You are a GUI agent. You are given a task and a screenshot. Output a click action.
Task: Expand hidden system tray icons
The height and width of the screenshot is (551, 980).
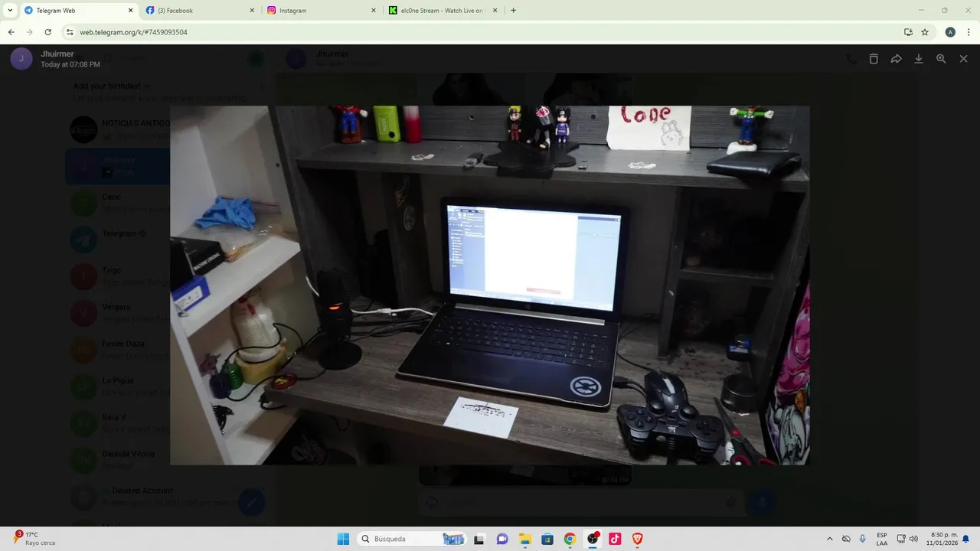829,539
